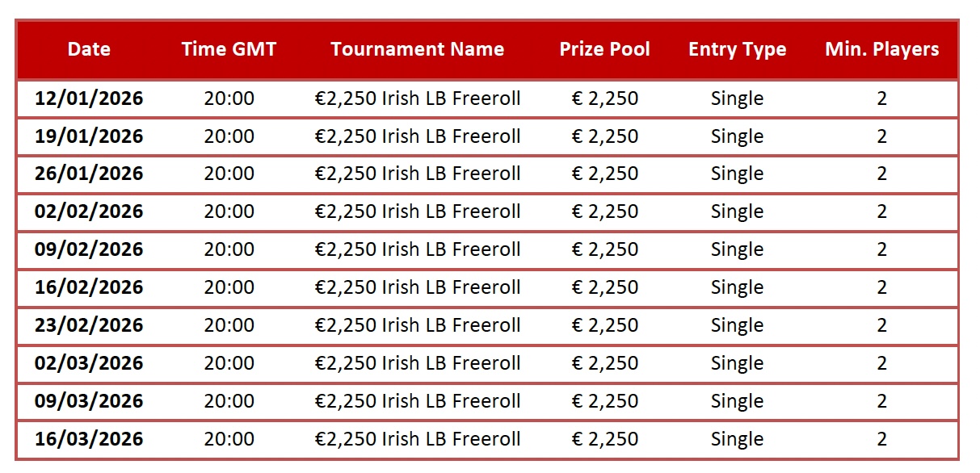Select the 26/01/2026 date cell
Screen dimensions: 980x473
pyautogui.click(x=89, y=174)
